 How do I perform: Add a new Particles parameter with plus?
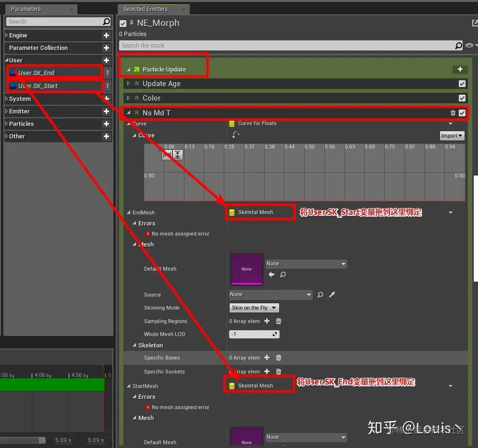pos(106,124)
